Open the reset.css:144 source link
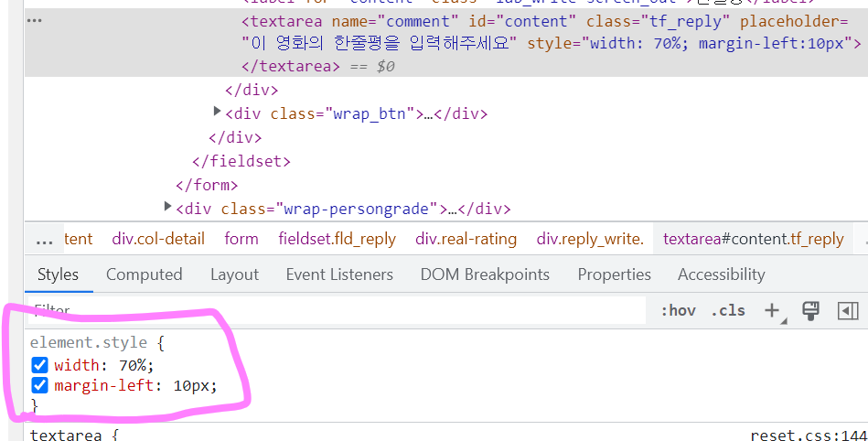Screen dimensions: 868x441 pos(809,436)
